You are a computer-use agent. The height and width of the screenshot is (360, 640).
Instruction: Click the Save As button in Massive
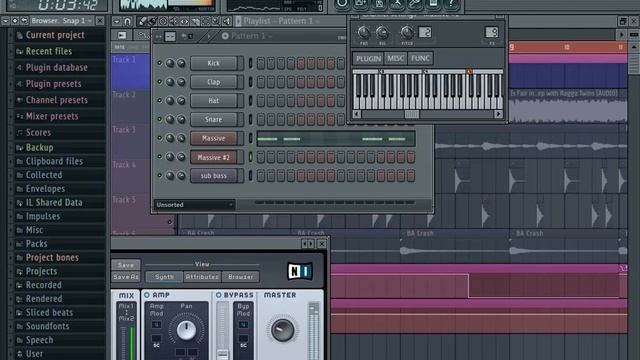point(126,277)
